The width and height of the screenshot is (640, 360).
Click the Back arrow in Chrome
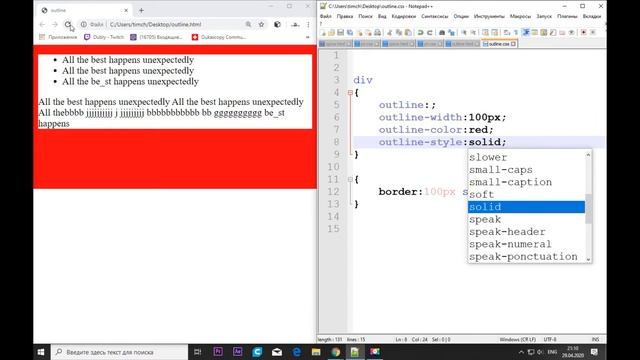coord(42,24)
